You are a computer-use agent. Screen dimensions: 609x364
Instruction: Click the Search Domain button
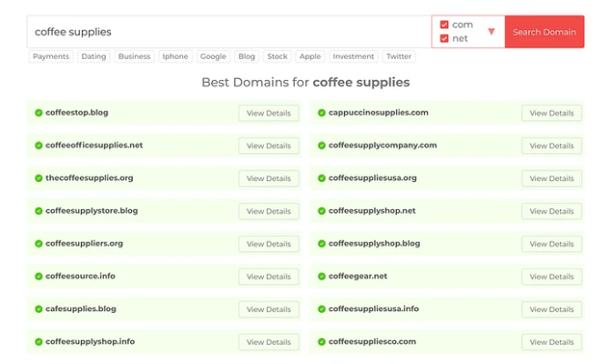[x=544, y=32]
